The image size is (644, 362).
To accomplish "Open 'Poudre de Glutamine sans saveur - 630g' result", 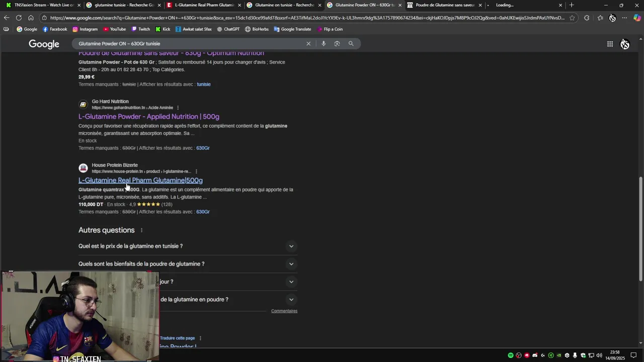I will click(x=171, y=53).
